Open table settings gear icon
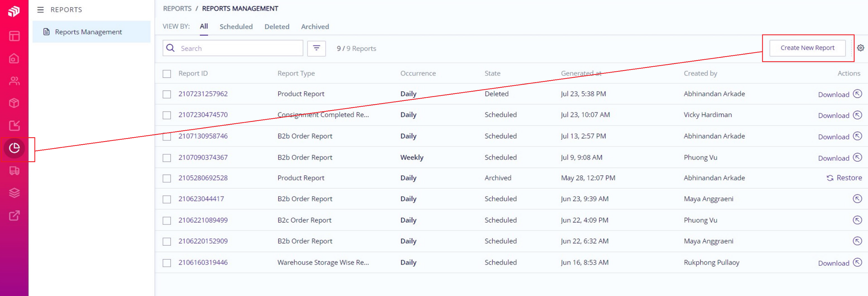 click(x=860, y=48)
